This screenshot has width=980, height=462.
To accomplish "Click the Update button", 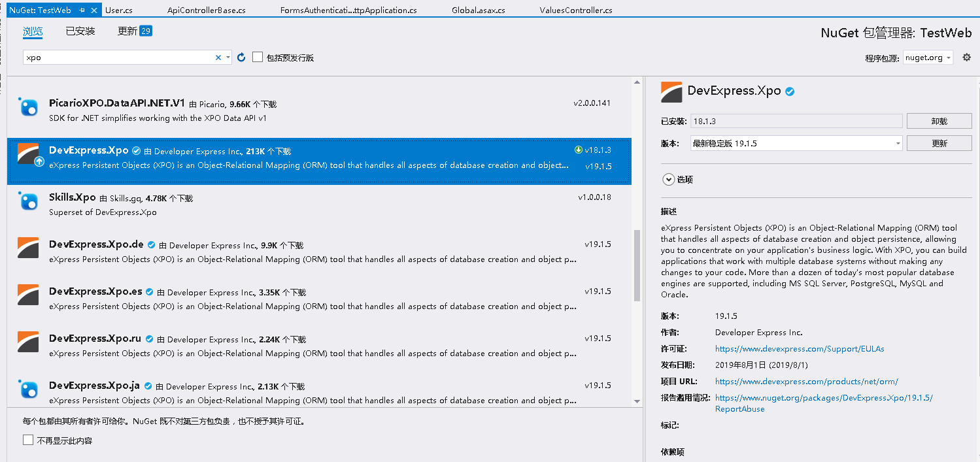I will pyautogui.click(x=939, y=143).
